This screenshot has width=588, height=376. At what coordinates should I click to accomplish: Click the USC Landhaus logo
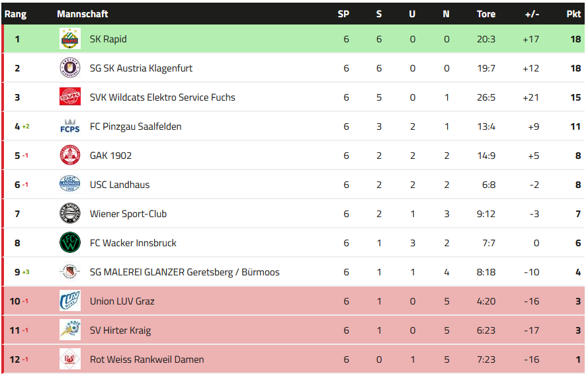(x=69, y=185)
